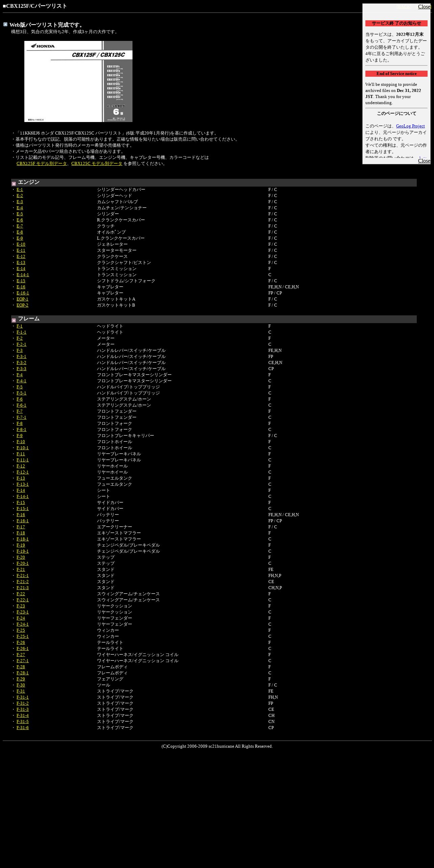Open E-16-1 キャブレター link
The height and width of the screenshot is (868, 434).
point(23,293)
